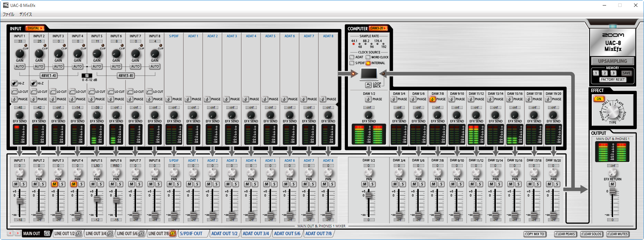Collapse the INPUT section with the DIGITAL arrow
This screenshot has width=644, height=240.
34,28
